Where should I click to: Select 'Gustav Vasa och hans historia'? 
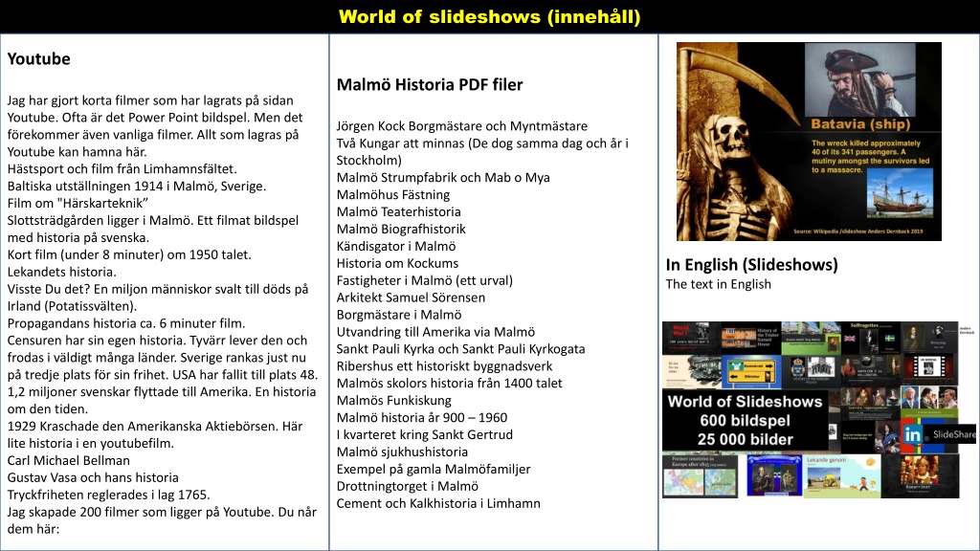tap(93, 478)
